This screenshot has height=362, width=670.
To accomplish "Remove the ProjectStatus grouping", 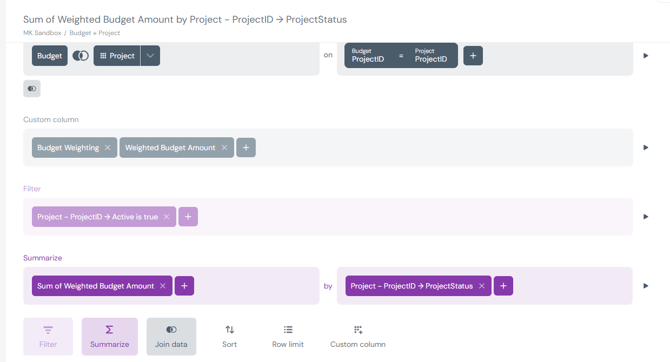I will click(482, 286).
